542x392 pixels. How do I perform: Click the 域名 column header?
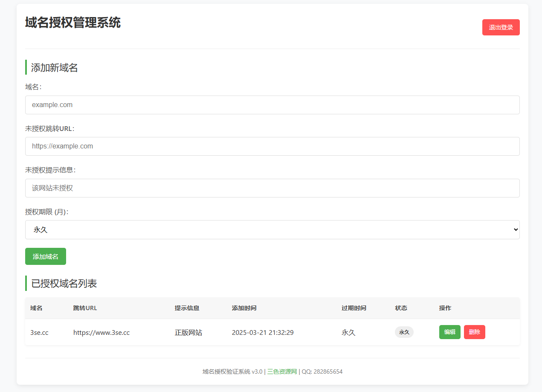36,308
